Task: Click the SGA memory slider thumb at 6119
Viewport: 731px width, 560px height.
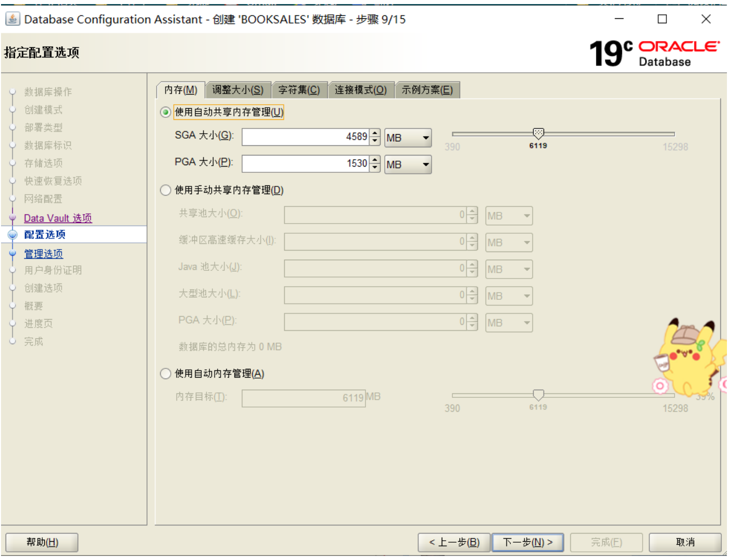Action: (538, 134)
